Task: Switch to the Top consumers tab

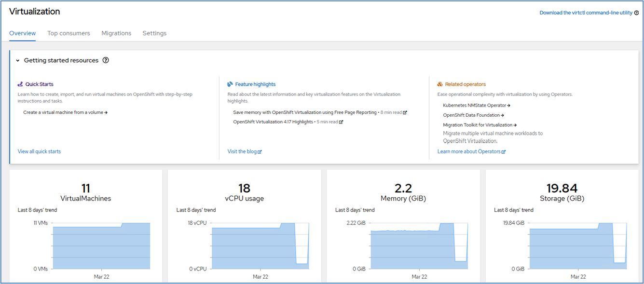Action: [69, 33]
